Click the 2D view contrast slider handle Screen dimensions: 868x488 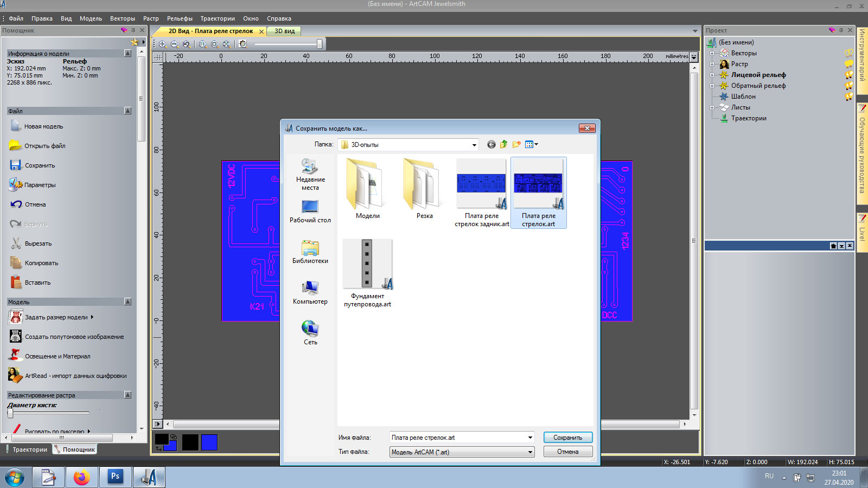pos(320,44)
